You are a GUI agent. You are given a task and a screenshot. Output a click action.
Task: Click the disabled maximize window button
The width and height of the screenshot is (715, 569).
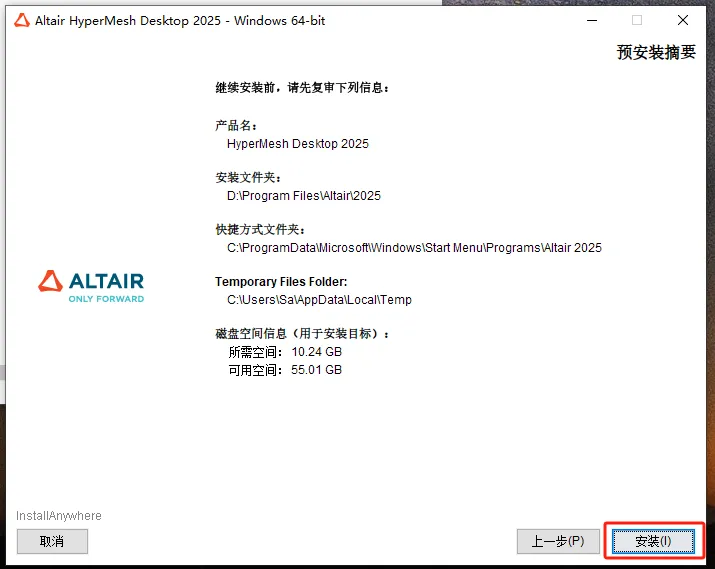pyautogui.click(x=637, y=21)
